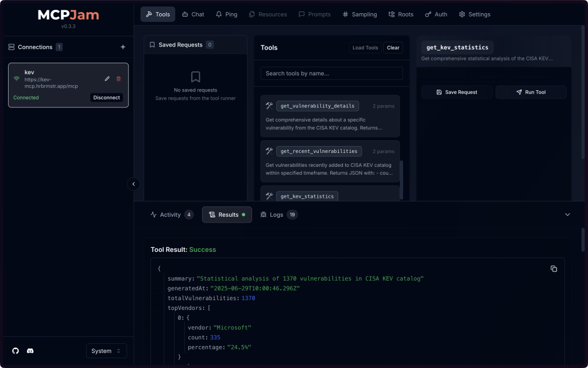Open the Discord link icon

pyautogui.click(x=30, y=351)
